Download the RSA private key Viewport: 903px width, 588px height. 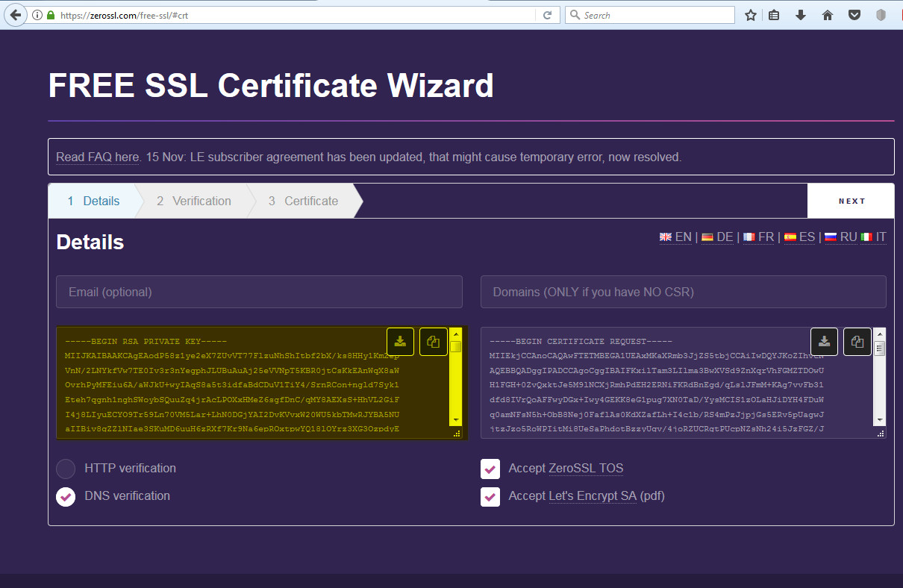click(400, 342)
